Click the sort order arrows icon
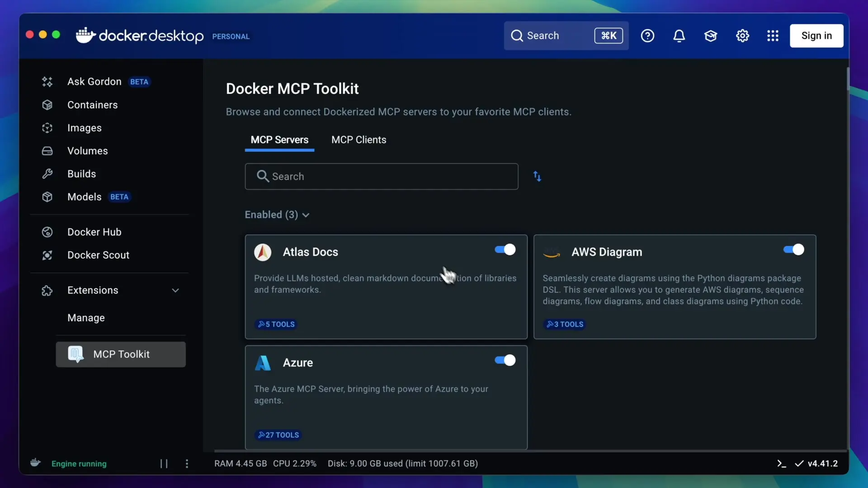This screenshot has height=488, width=868. pyautogui.click(x=537, y=176)
